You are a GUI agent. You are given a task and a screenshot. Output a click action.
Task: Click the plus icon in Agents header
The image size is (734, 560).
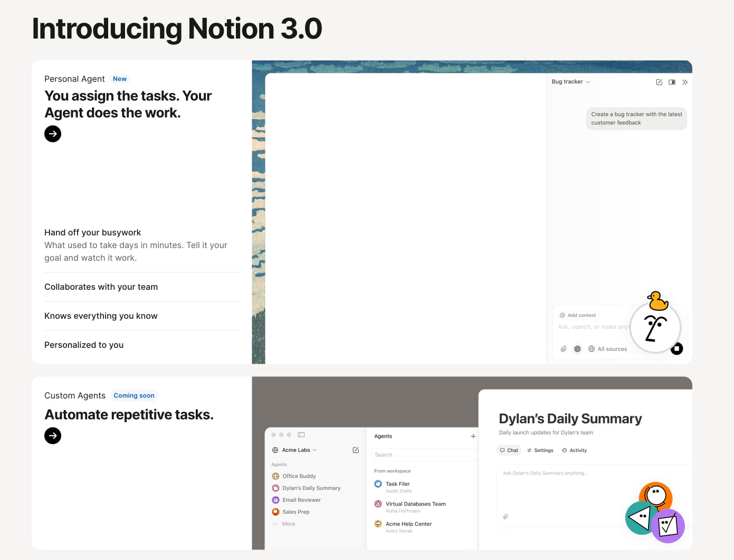[x=473, y=436]
